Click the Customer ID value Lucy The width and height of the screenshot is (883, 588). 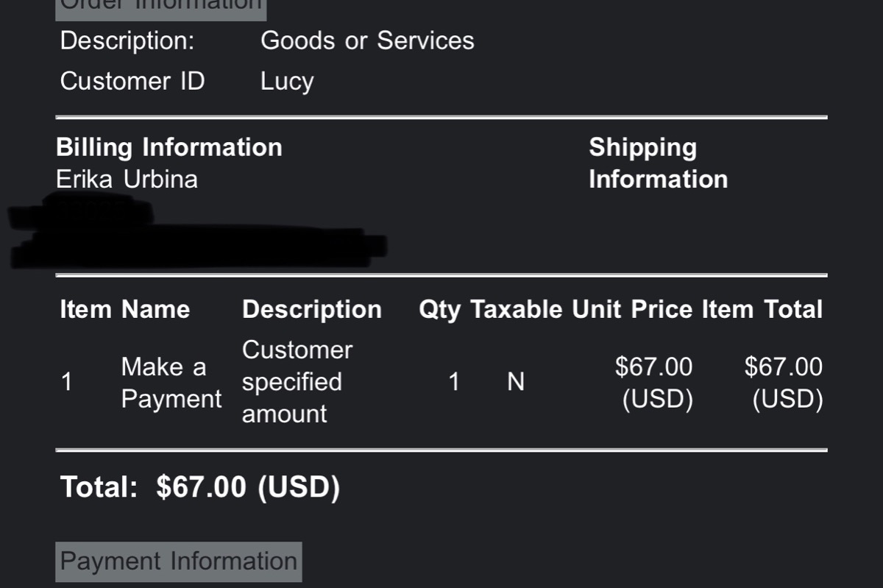(287, 81)
